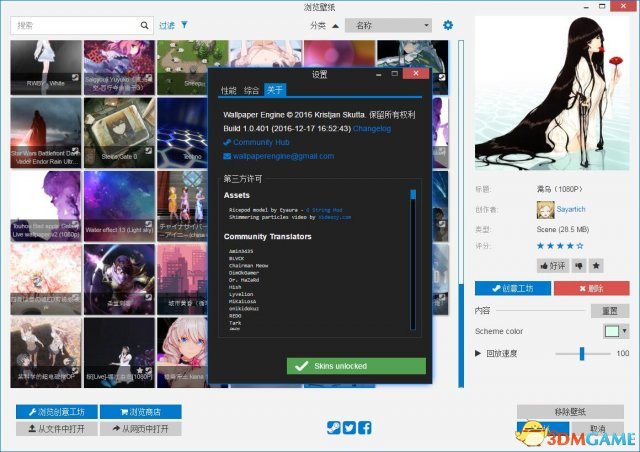This screenshot has width=640, height=452.
Task: Click third-party licenses list scrollbar
Action: 413,259
